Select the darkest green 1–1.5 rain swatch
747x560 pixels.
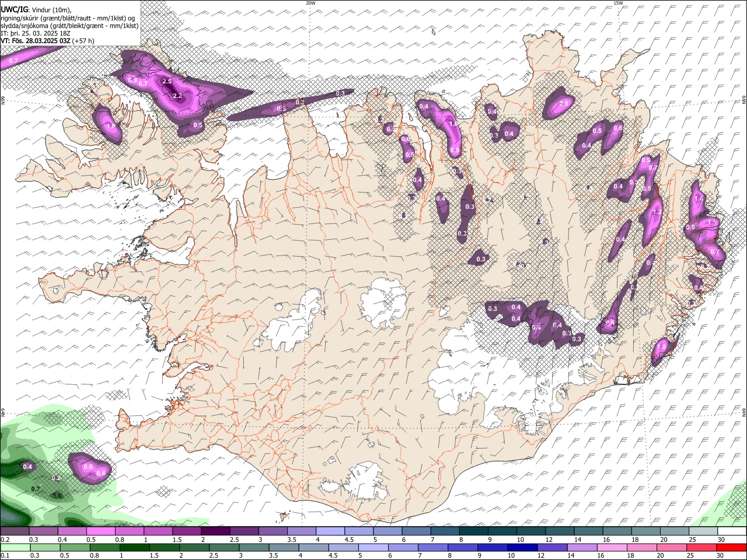[x=134, y=547]
